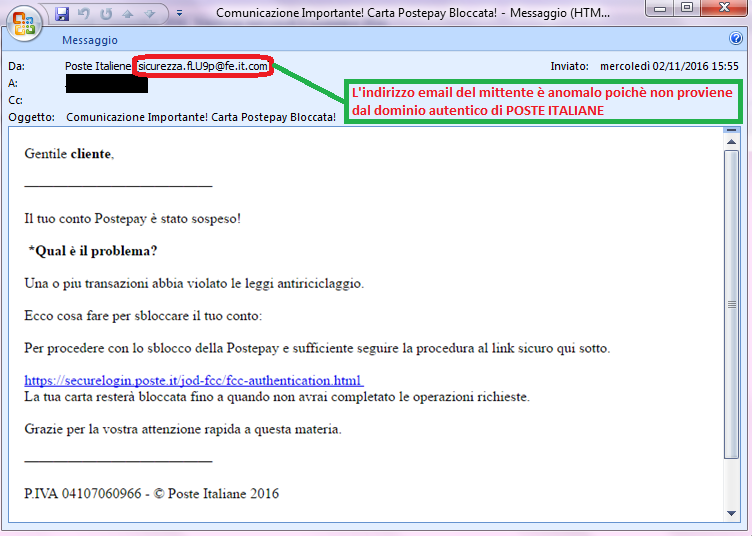Click the sentence about 'leggi antiriciclaggio'
The height and width of the screenshot is (536, 752).
click(x=194, y=284)
